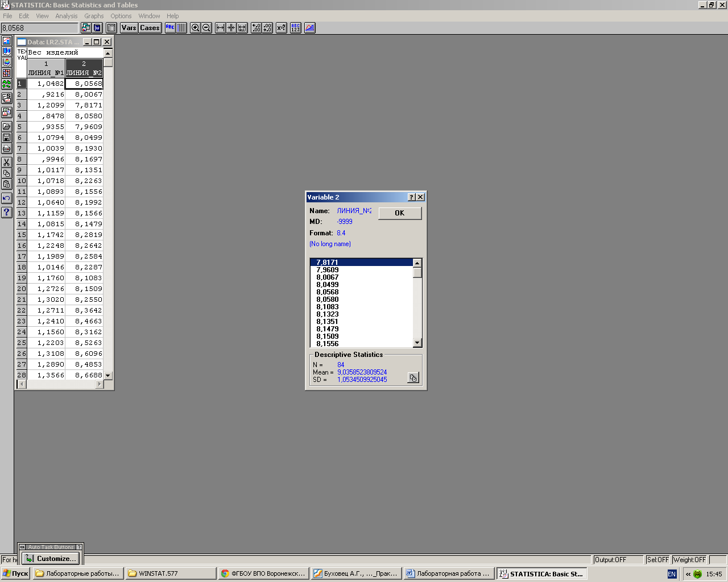Open 3D sequential graphs sidebar icon

(6, 52)
